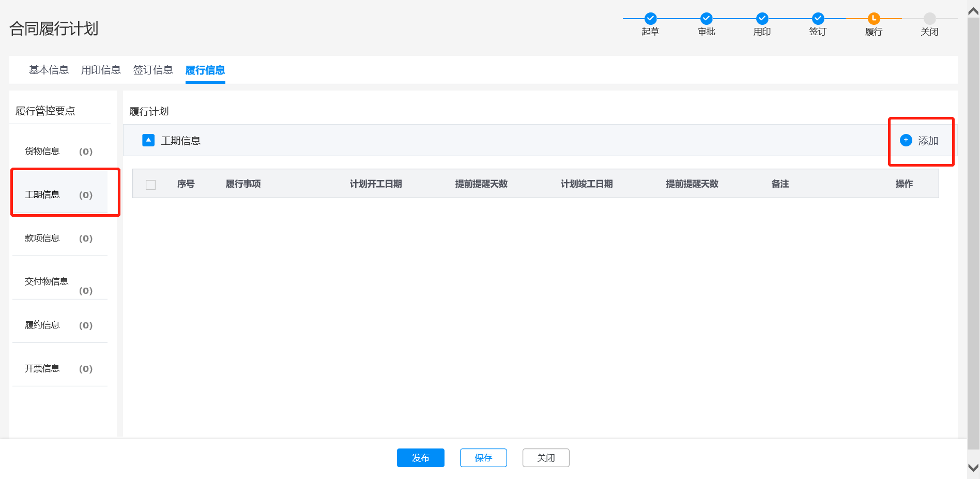Open 开票信息 in the sidebar list

(x=42, y=368)
